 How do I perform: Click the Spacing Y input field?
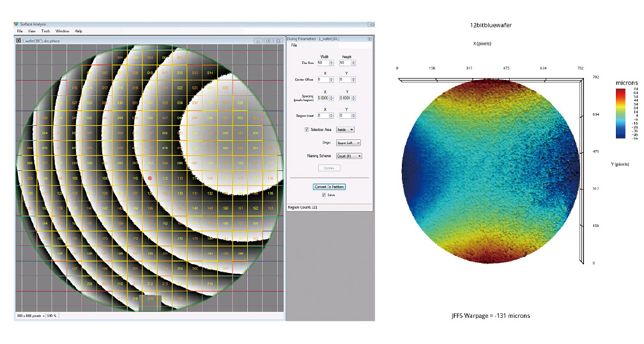pyautogui.click(x=344, y=98)
